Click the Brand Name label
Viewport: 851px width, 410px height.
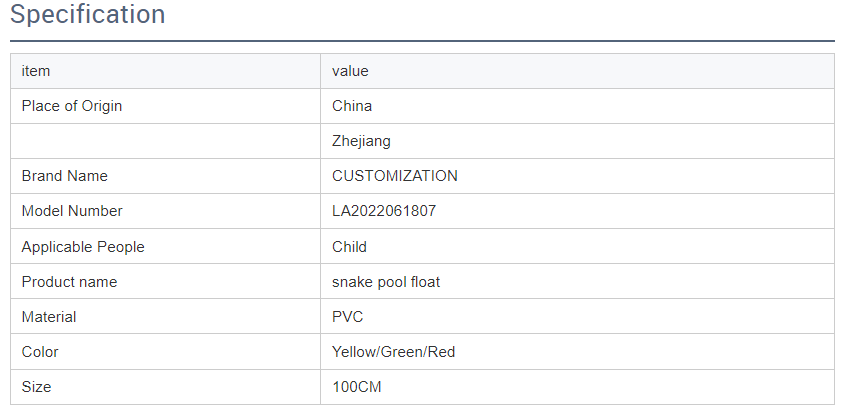tap(64, 176)
